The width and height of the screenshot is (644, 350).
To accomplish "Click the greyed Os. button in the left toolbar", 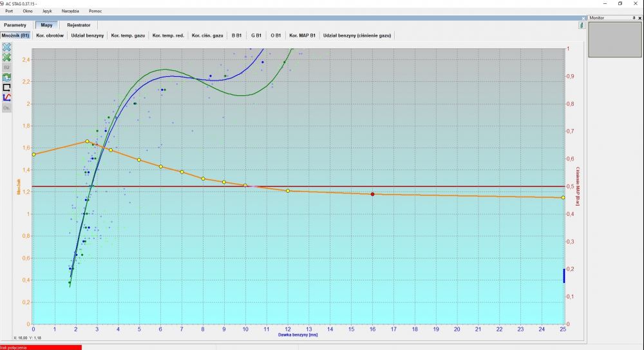I will point(6,108).
